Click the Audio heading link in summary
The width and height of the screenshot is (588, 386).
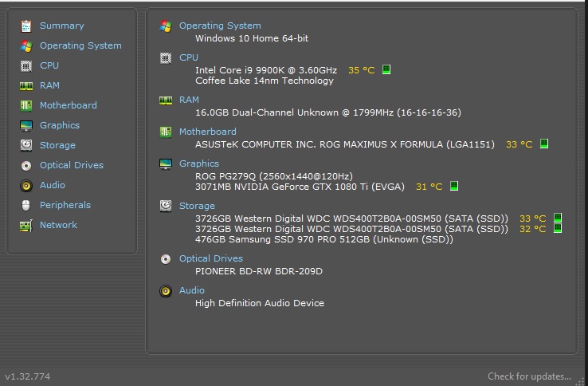(192, 290)
